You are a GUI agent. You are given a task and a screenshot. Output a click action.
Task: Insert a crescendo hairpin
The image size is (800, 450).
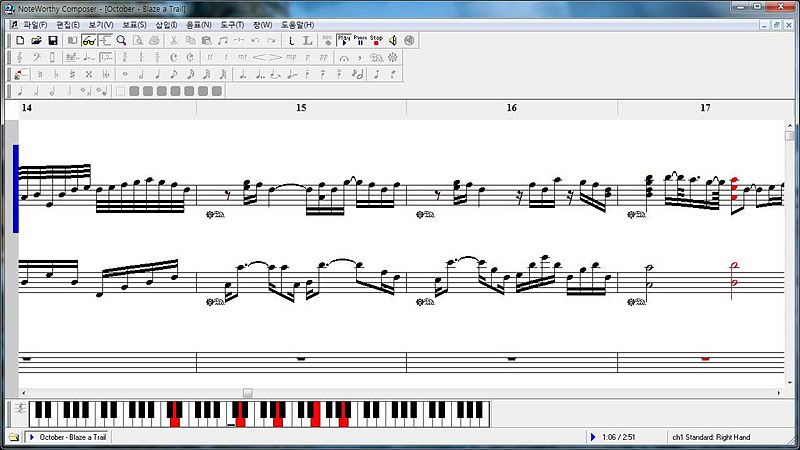coord(259,57)
